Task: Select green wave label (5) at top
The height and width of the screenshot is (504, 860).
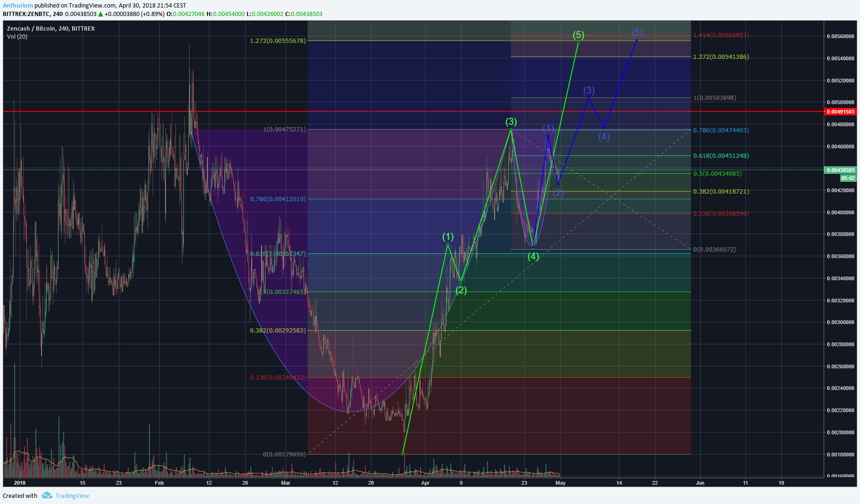Action: point(579,35)
